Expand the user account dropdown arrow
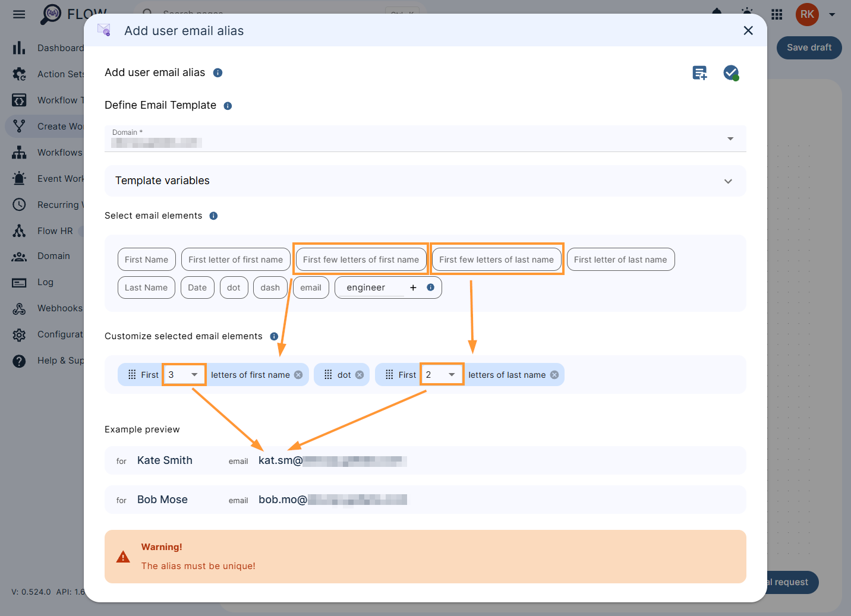Image resolution: width=851 pixels, height=616 pixels. (x=832, y=14)
